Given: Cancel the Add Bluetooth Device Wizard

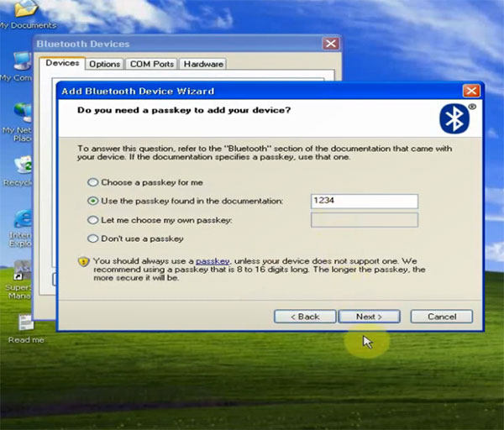Looking at the screenshot, I should pos(442,317).
